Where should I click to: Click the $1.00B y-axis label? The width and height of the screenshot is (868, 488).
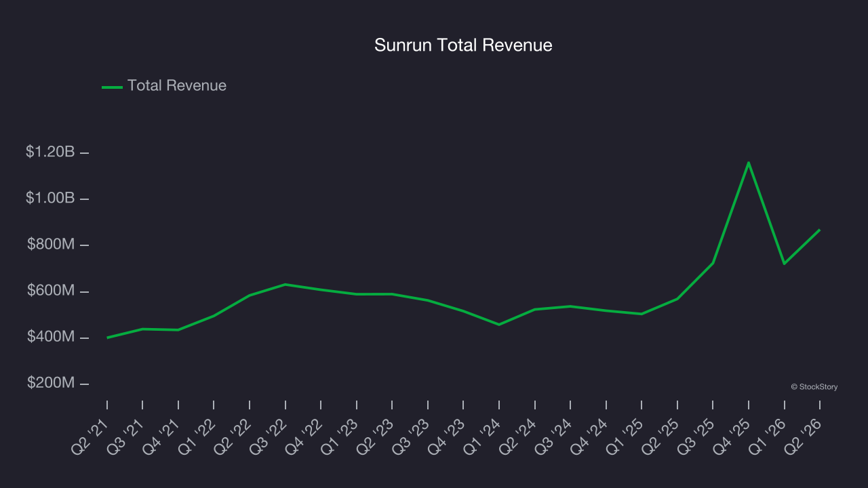coord(50,198)
